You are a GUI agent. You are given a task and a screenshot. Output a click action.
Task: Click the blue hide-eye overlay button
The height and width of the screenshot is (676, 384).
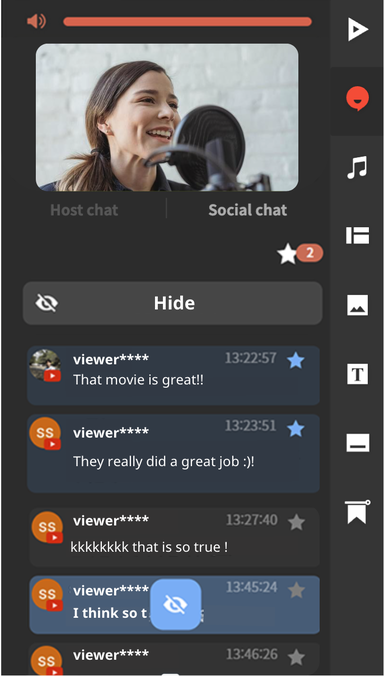coord(175,604)
